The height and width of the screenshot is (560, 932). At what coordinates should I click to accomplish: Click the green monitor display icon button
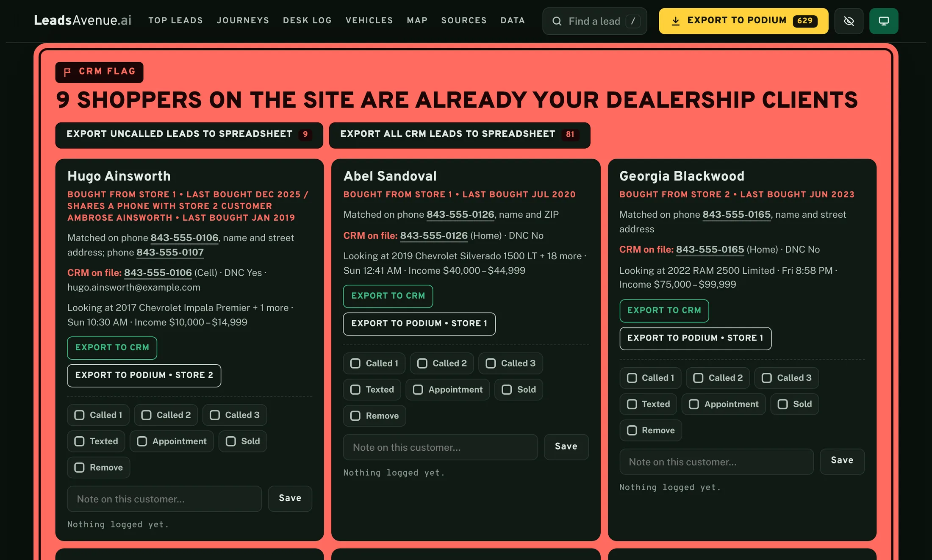pos(884,21)
